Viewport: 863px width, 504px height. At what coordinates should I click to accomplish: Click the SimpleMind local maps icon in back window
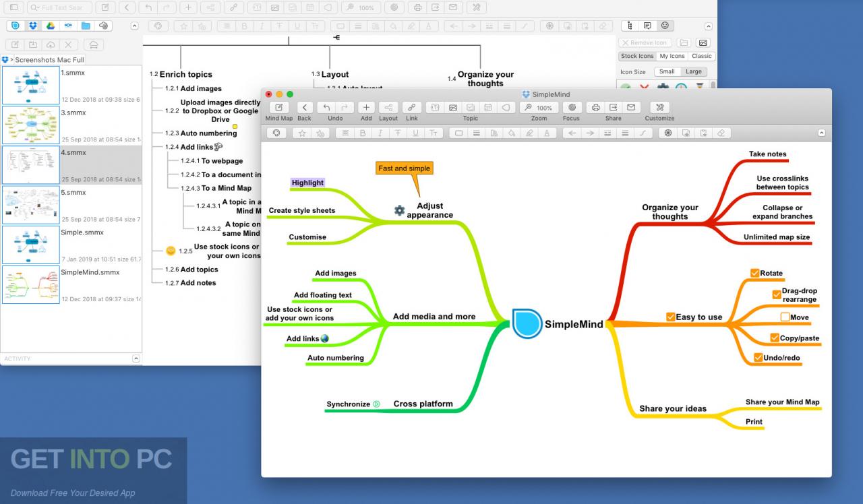point(16,26)
